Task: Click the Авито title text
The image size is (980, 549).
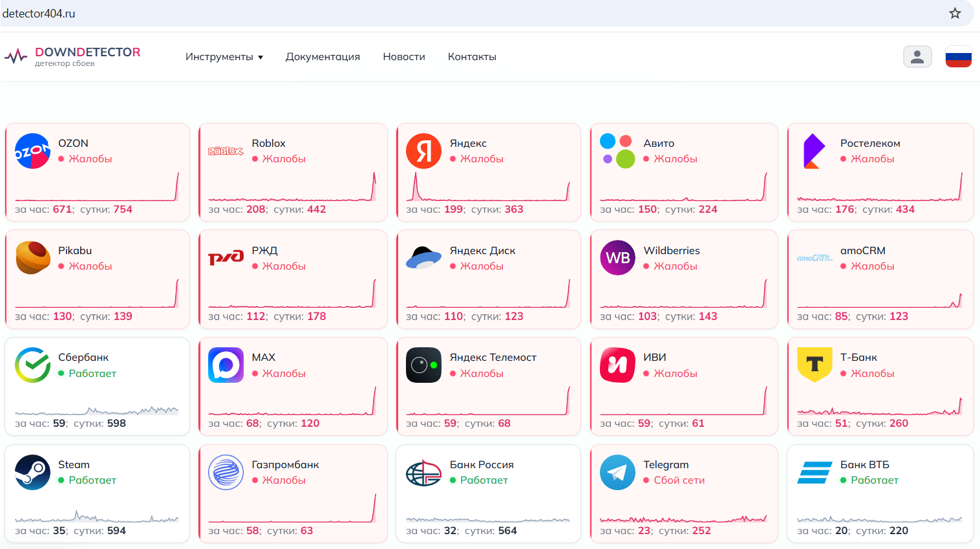Action: (x=659, y=143)
